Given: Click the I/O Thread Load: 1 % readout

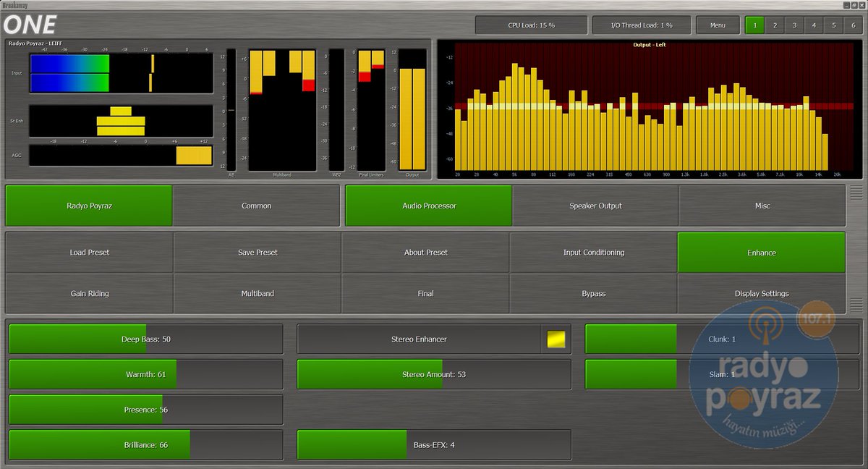Looking at the screenshot, I should pos(642,25).
